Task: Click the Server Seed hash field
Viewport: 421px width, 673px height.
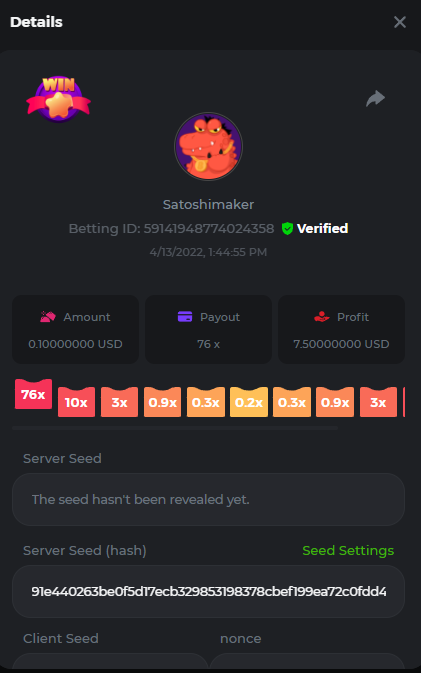Action: point(208,591)
